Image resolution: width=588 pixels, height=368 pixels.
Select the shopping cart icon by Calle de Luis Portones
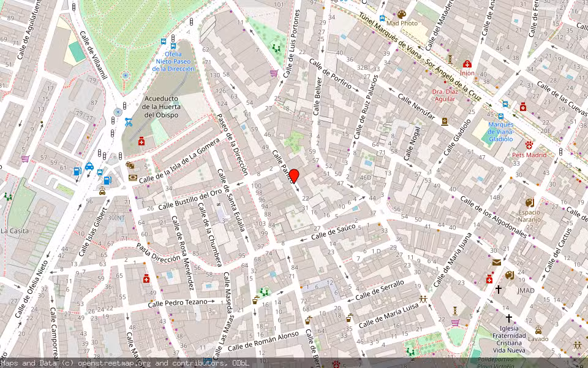274,73
